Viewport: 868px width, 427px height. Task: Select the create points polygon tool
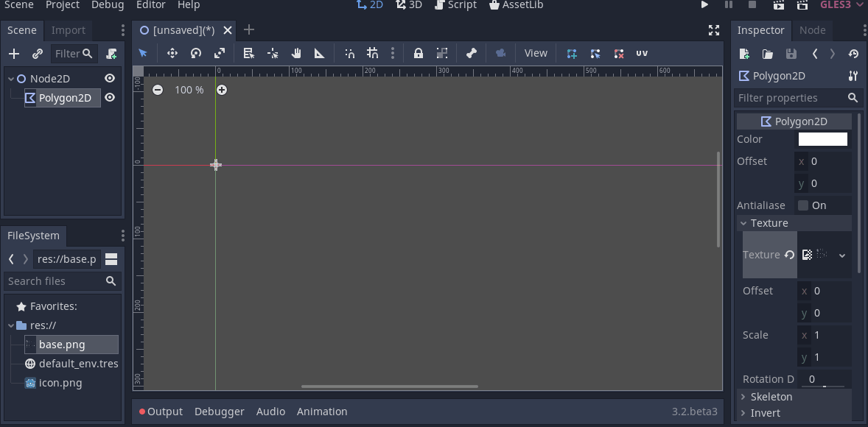(572, 54)
